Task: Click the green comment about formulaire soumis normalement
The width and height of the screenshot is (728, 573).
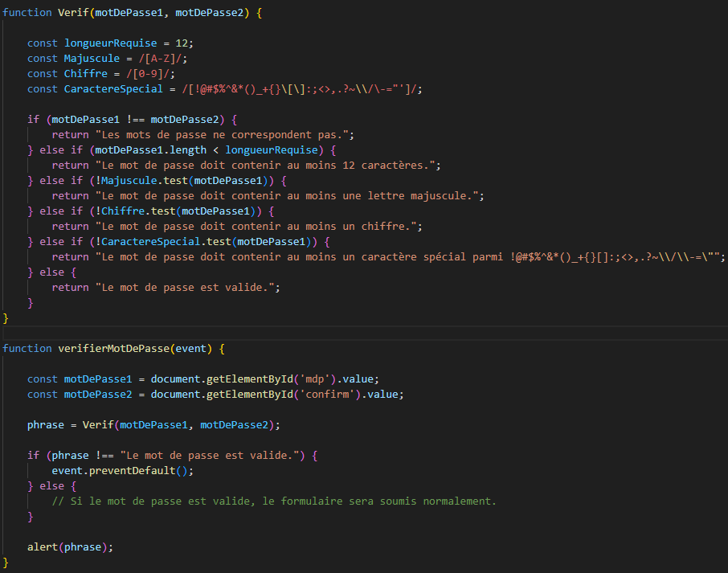Action: coord(274,501)
